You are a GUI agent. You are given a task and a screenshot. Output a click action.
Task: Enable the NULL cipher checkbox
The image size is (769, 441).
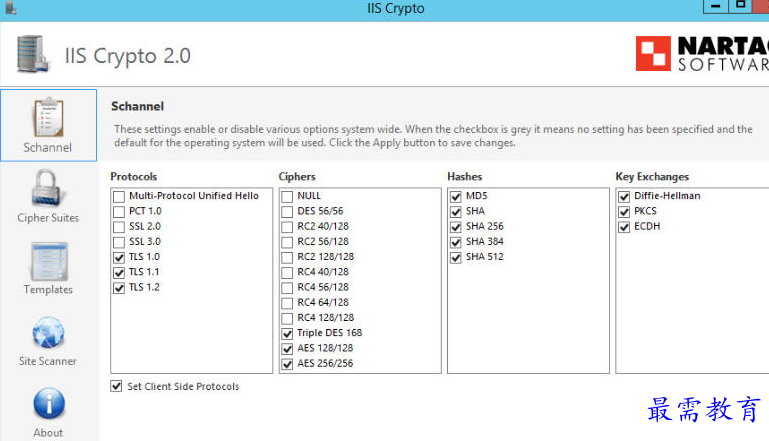287,197
